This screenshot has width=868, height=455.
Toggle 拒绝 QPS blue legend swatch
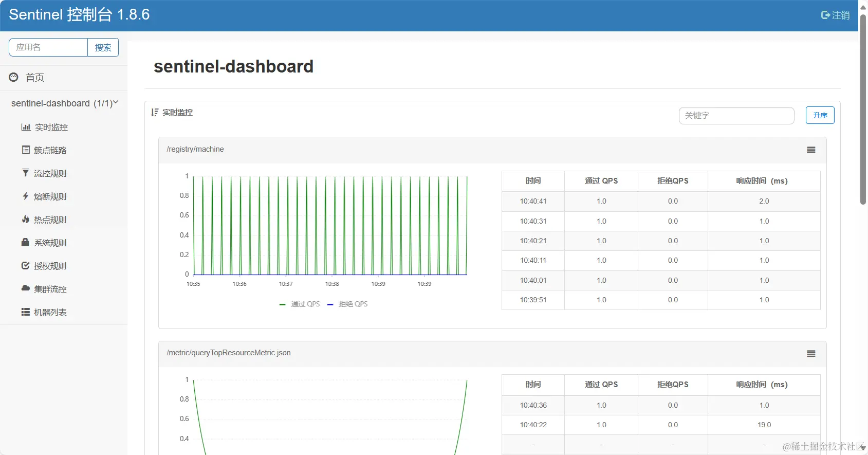330,304
